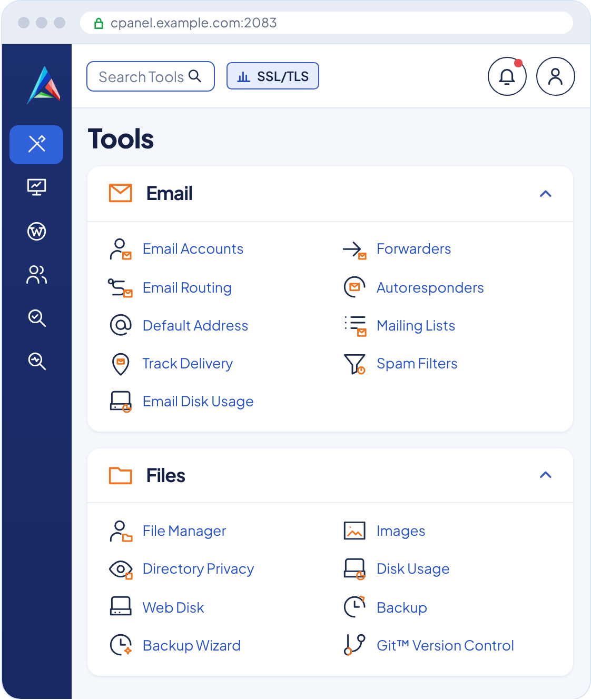Open the notifications bell
The width and height of the screenshot is (591, 700).
coord(507,76)
